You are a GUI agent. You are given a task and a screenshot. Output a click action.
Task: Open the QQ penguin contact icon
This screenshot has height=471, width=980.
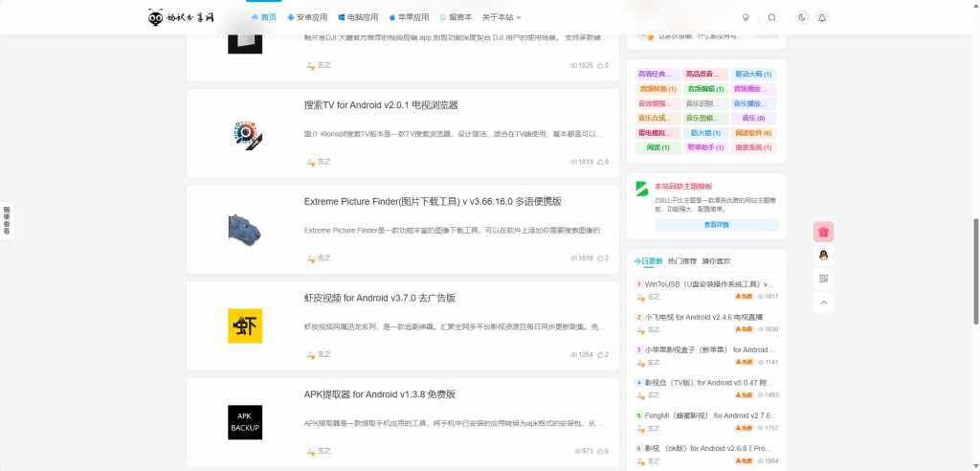click(x=823, y=256)
